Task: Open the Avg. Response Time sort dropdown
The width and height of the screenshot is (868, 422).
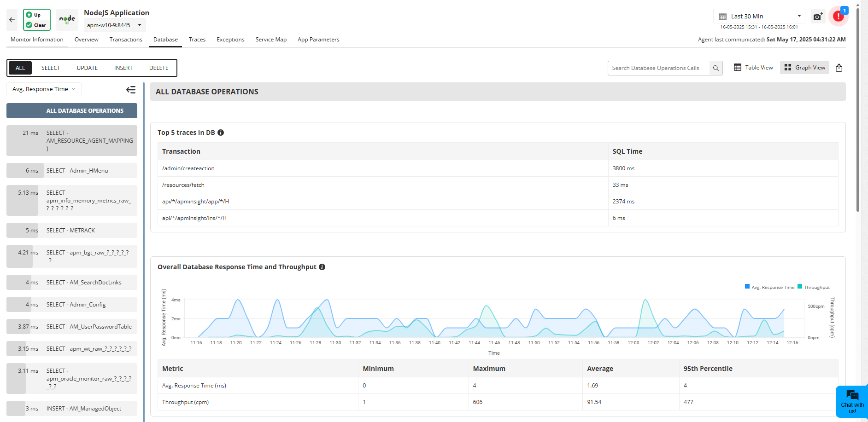Action: tap(43, 89)
